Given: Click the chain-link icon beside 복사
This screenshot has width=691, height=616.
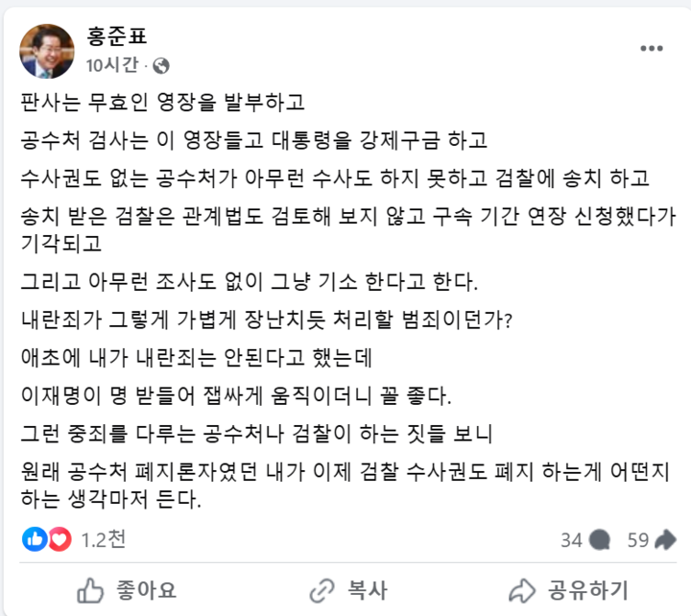Looking at the screenshot, I should tap(322, 588).
